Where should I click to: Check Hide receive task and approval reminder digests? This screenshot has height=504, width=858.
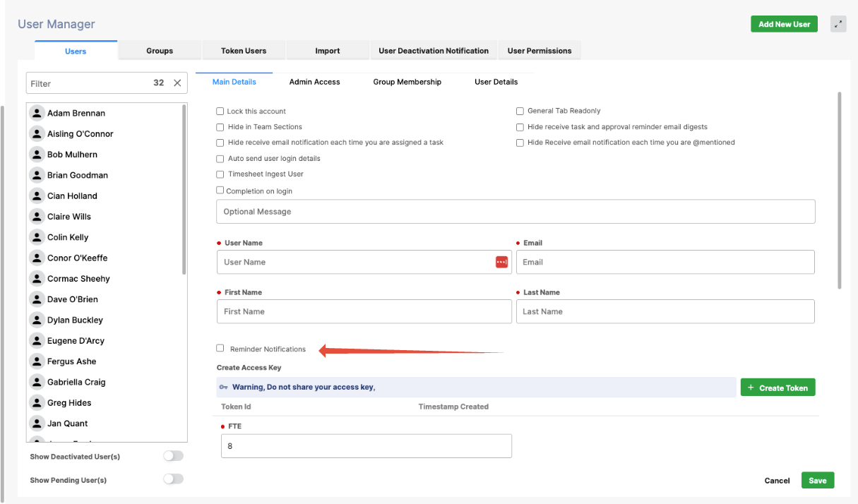click(x=520, y=127)
